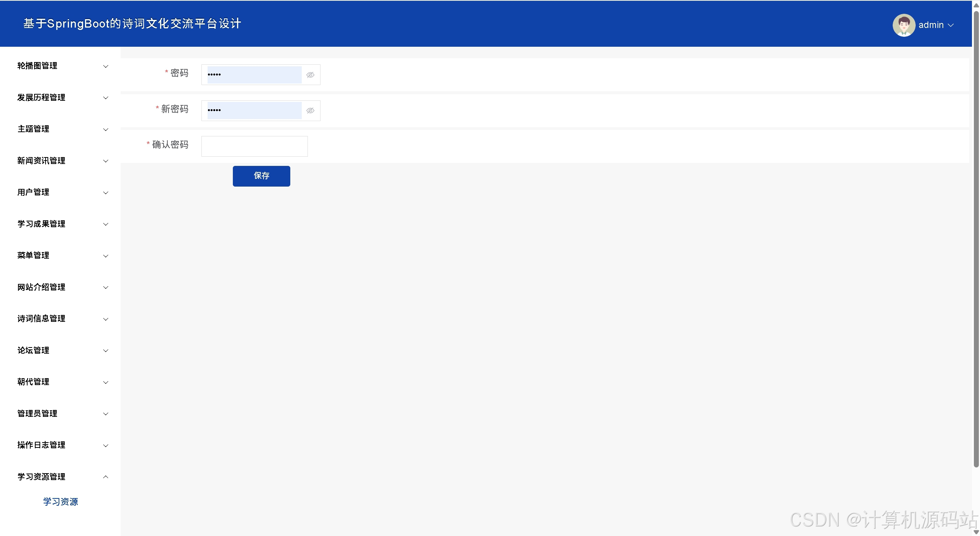Open 菜单管理 menu item
Screen dimensions: 980x536
[x=33, y=256]
